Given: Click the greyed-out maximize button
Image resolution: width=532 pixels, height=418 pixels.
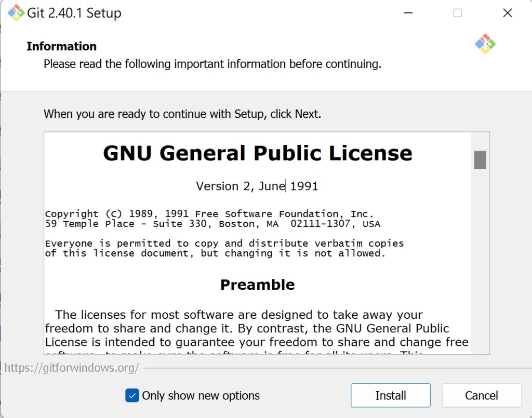Looking at the screenshot, I should tap(457, 13).
